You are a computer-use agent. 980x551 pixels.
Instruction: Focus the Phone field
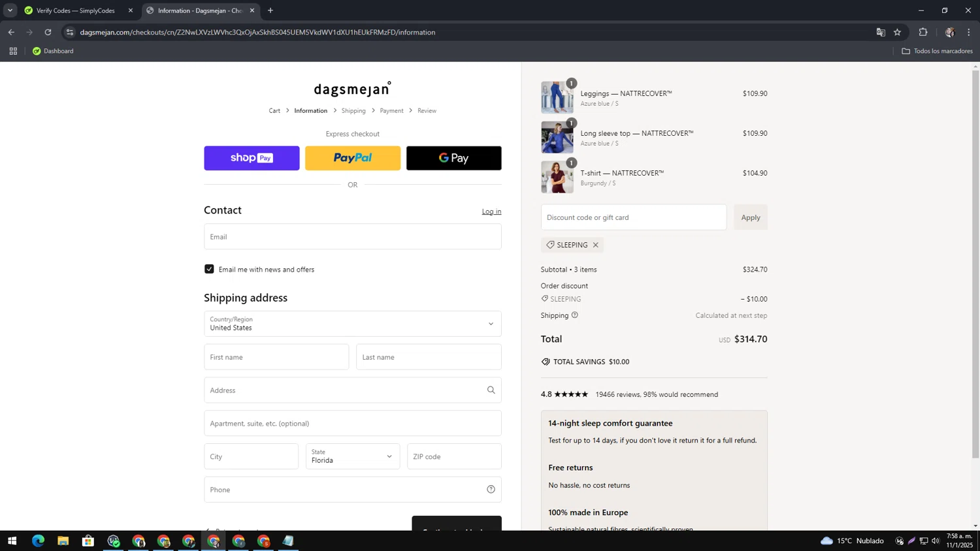pos(353,490)
